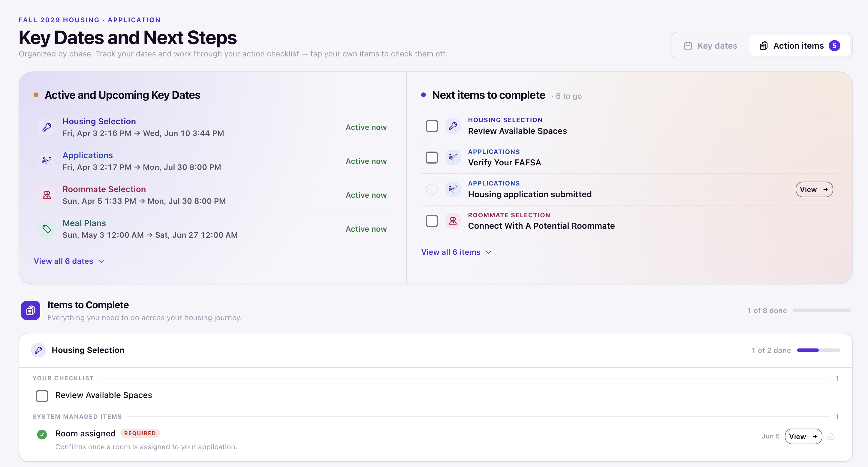Click the Roommate Selection people icon in key dates
Image resolution: width=868 pixels, height=467 pixels.
(47, 195)
